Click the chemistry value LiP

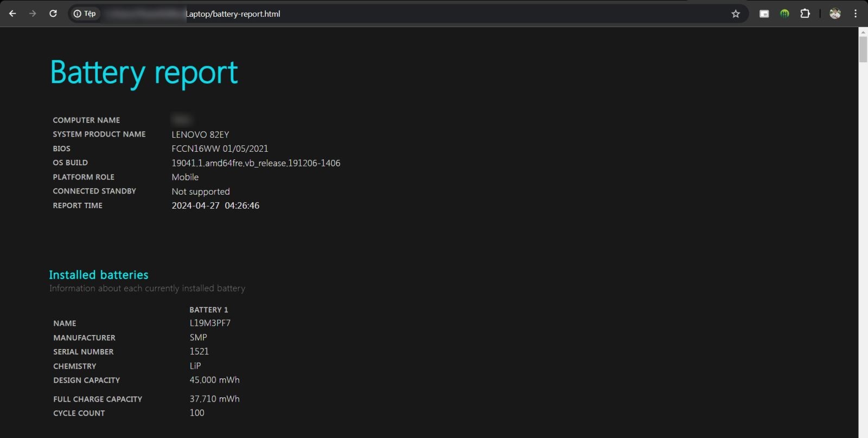tap(195, 366)
